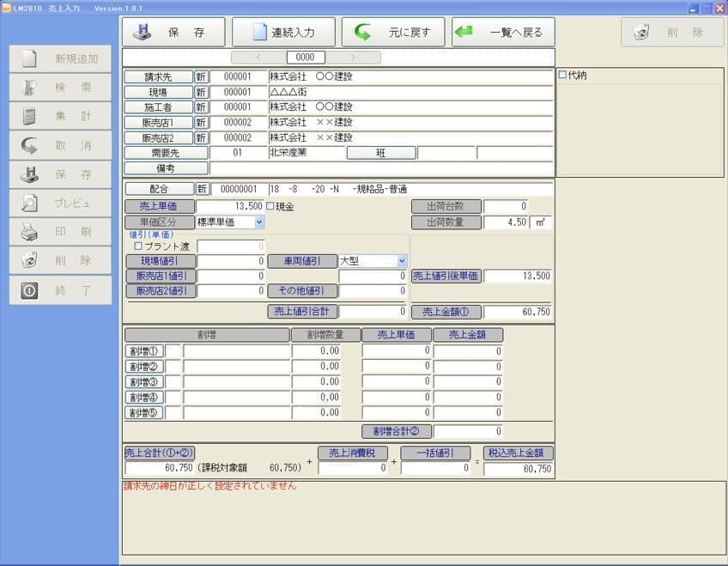
Task: Click the sidebar 検索 search icon
Action: pos(29,88)
